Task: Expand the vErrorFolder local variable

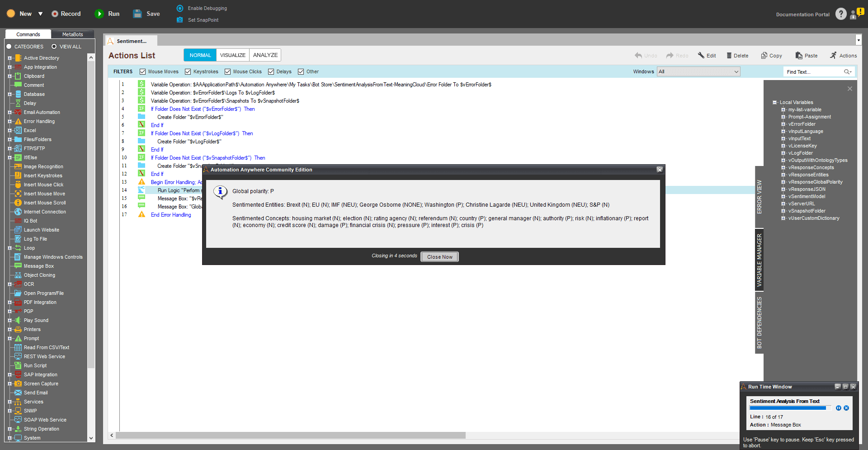Action: 783,124
